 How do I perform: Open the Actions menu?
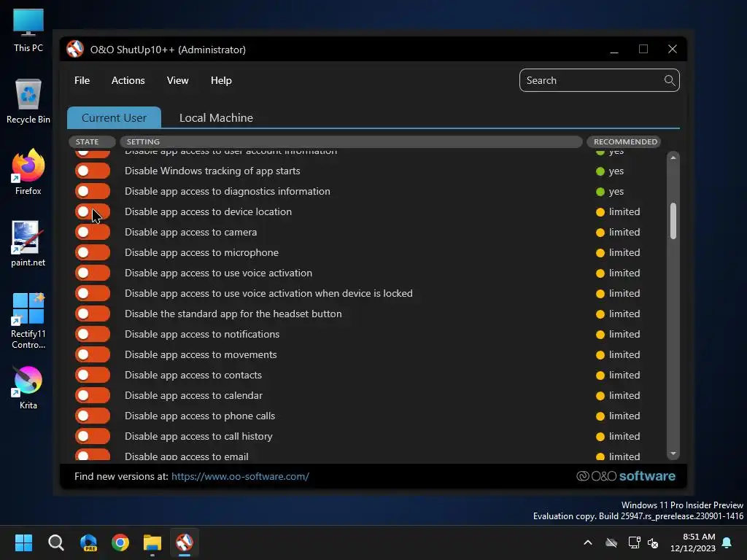(x=128, y=80)
